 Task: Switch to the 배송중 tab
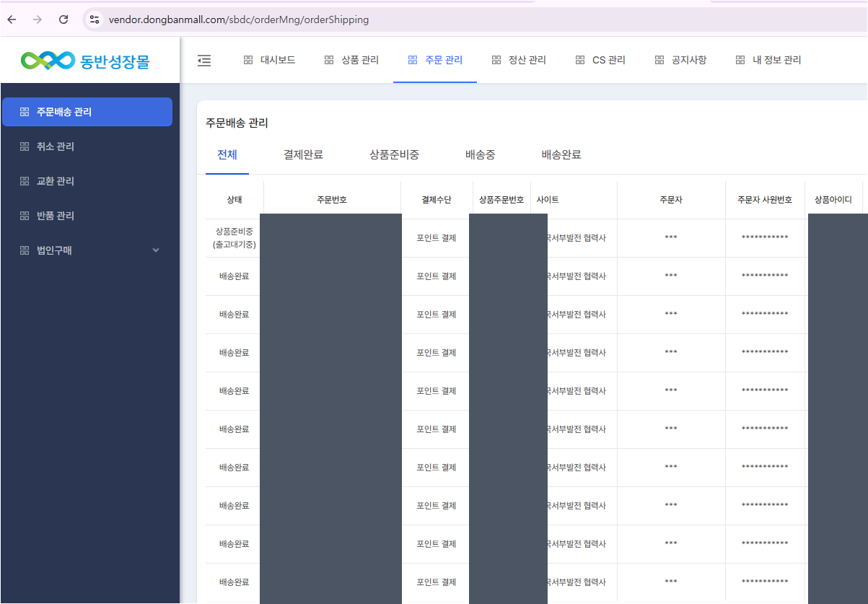click(481, 154)
